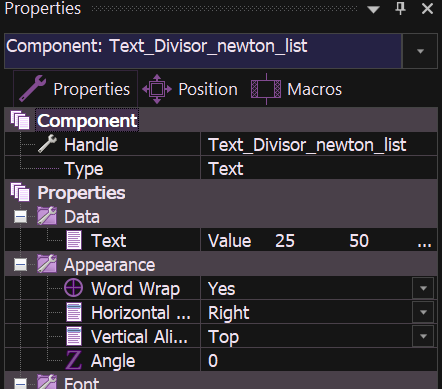
Task: Click the Position arrows icon
Action: tap(157, 89)
